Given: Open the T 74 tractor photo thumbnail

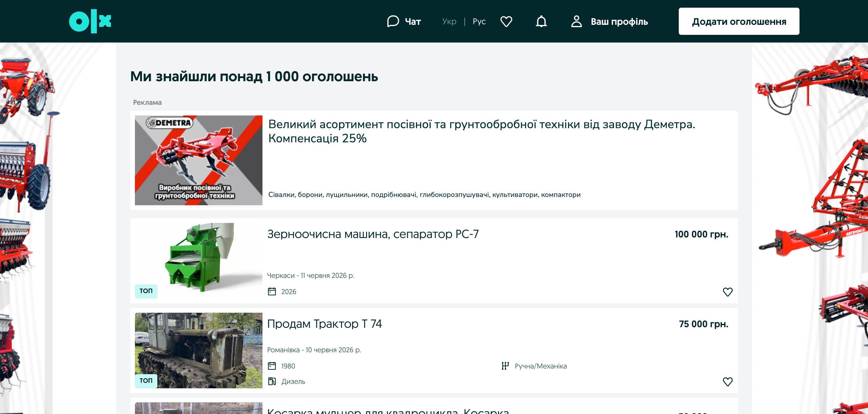Looking at the screenshot, I should (198, 350).
